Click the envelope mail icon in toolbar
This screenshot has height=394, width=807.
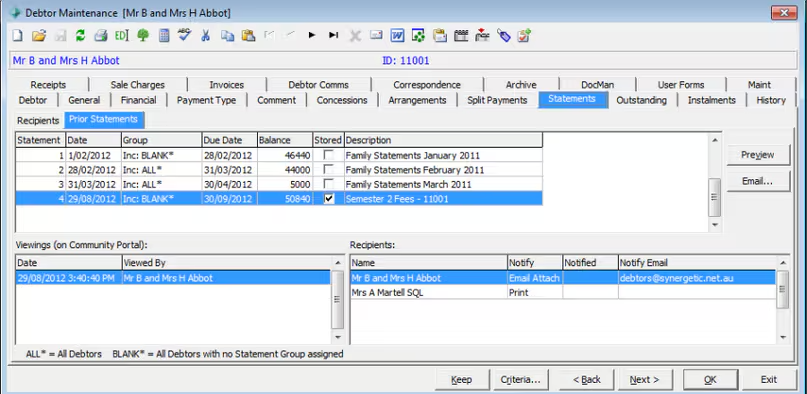click(377, 35)
